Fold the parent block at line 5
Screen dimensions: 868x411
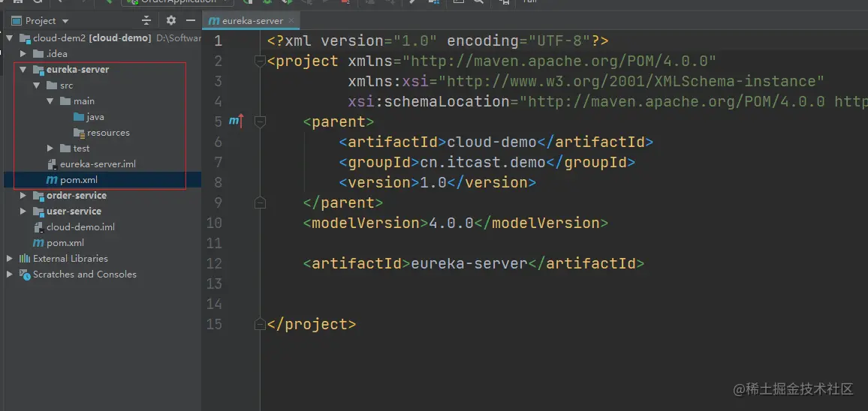pos(260,121)
